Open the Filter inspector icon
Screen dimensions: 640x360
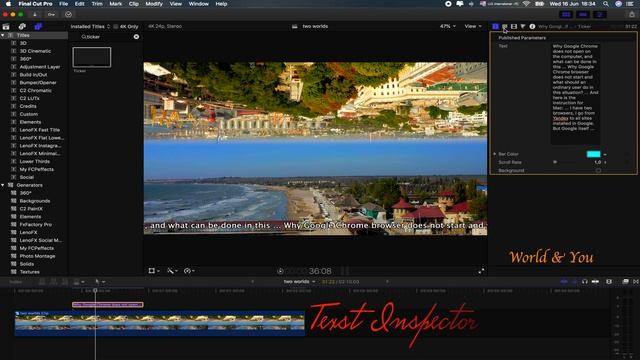click(523, 26)
